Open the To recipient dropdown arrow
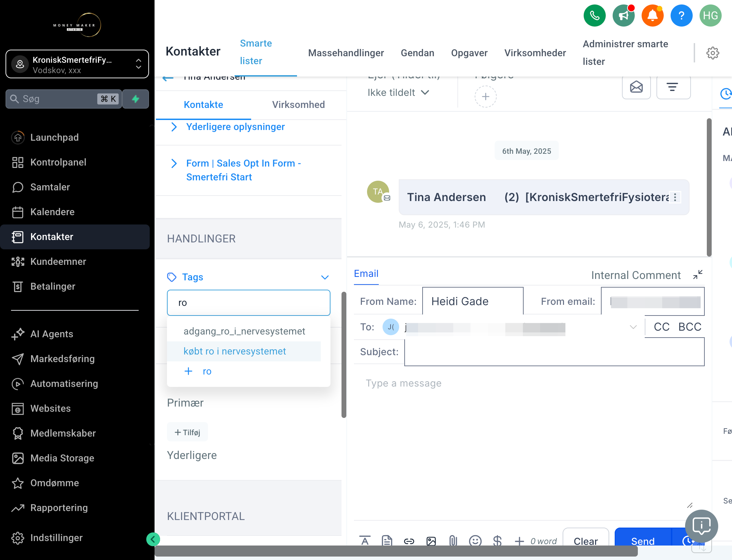Viewport: 732px width, 560px height. [x=633, y=327]
